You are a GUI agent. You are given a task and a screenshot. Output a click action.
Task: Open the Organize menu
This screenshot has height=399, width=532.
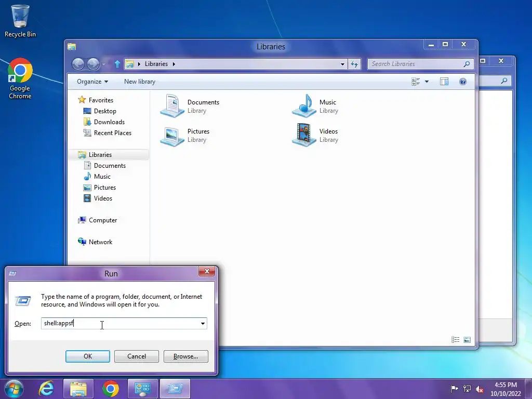pos(92,82)
